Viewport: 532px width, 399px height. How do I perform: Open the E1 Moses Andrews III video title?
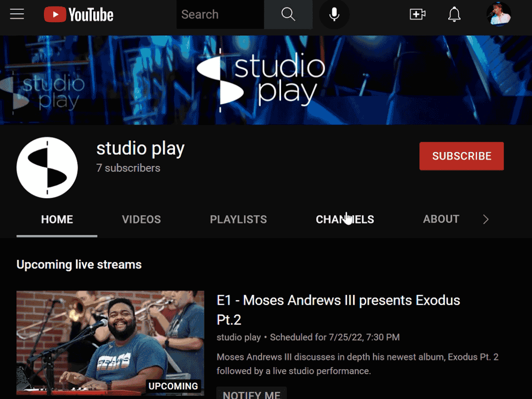[x=338, y=310]
